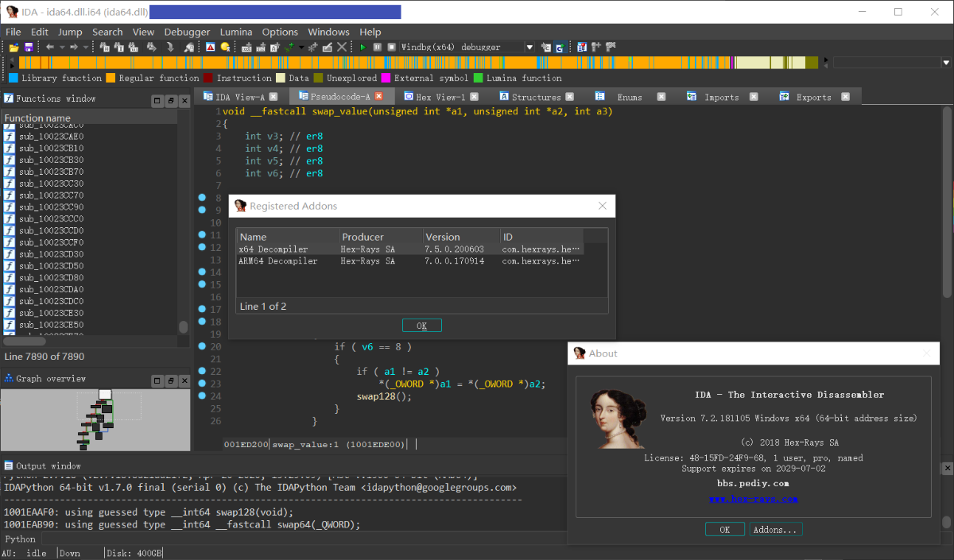The width and height of the screenshot is (954, 560).
Task: Open the back-navigation history dropdown arrow
Action: coord(61,47)
